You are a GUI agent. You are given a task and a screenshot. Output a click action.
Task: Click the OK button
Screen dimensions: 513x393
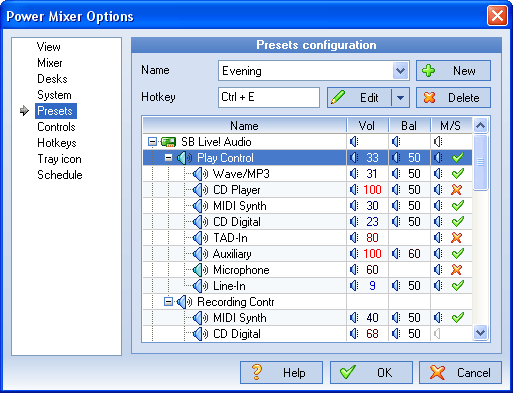[x=371, y=372]
